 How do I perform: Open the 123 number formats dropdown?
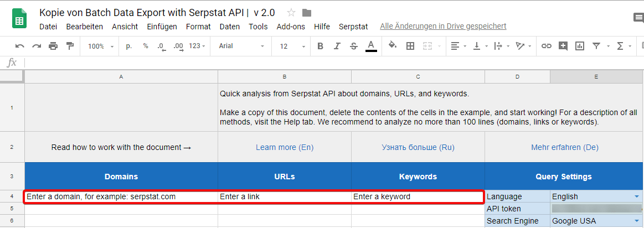click(197, 46)
